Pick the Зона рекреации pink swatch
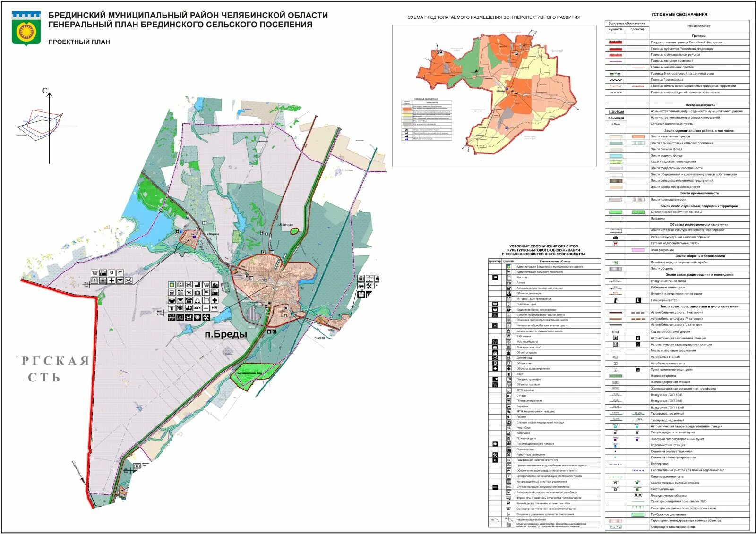The height and width of the screenshot is (534, 756). coord(638,250)
